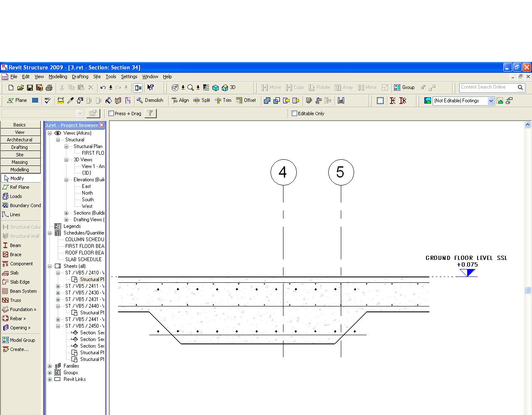This screenshot has height=415, width=532.
Task: Click the Demolish hammer tool
Action: click(150, 100)
